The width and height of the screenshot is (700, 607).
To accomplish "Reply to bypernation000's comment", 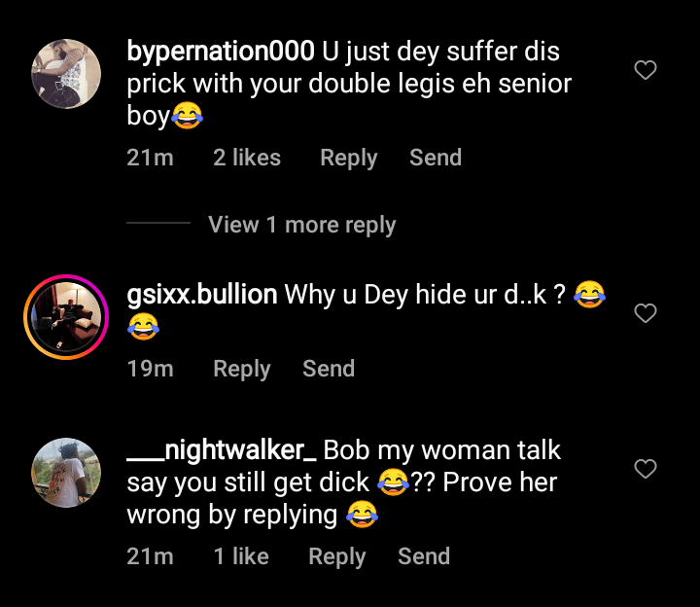I will 348,158.
